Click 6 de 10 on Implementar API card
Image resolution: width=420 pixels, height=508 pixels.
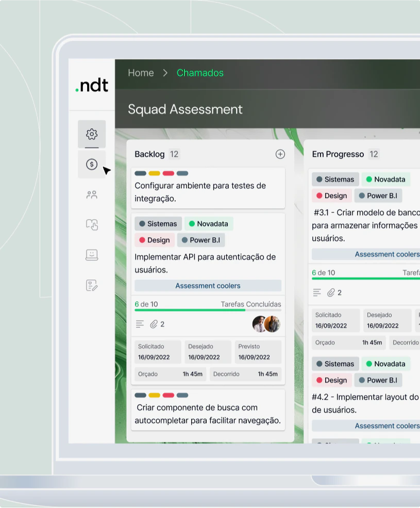pyautogui.click(x=146, y=304)
